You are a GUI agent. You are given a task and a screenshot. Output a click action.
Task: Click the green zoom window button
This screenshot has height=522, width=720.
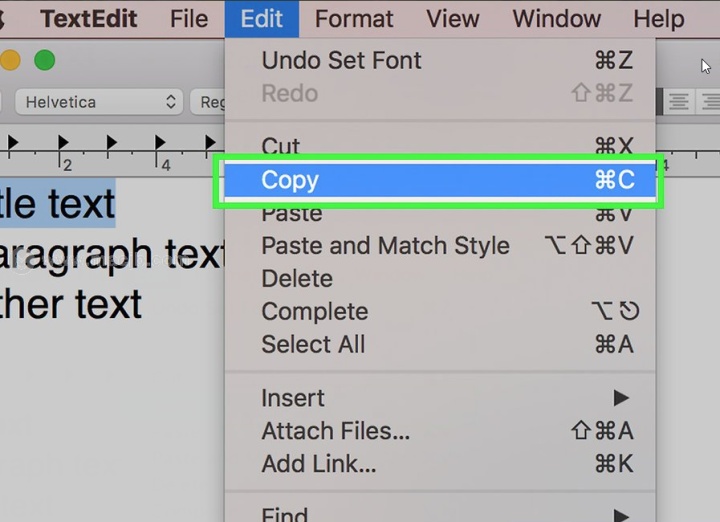coord(45,60)
